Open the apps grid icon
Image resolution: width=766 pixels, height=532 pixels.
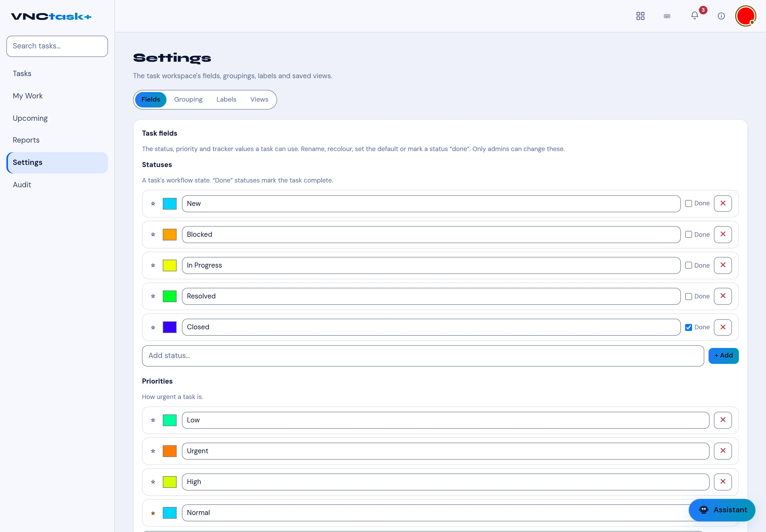[640, 16]
